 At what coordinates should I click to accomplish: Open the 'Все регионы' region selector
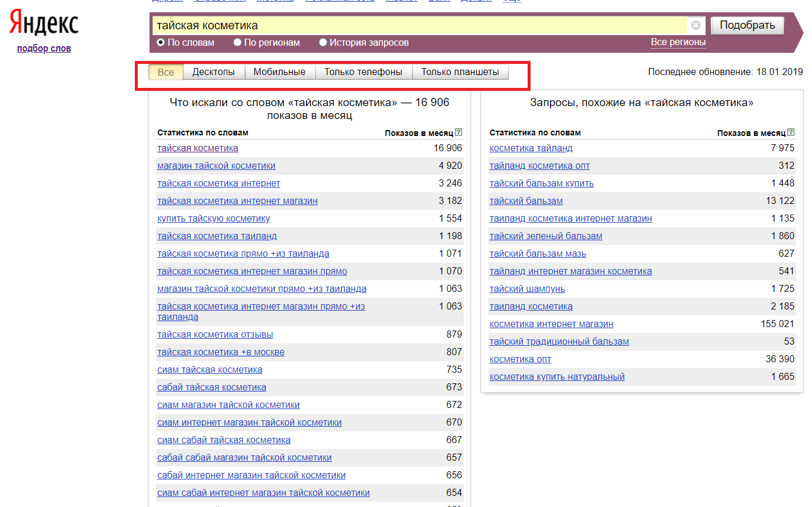[678, 42]
